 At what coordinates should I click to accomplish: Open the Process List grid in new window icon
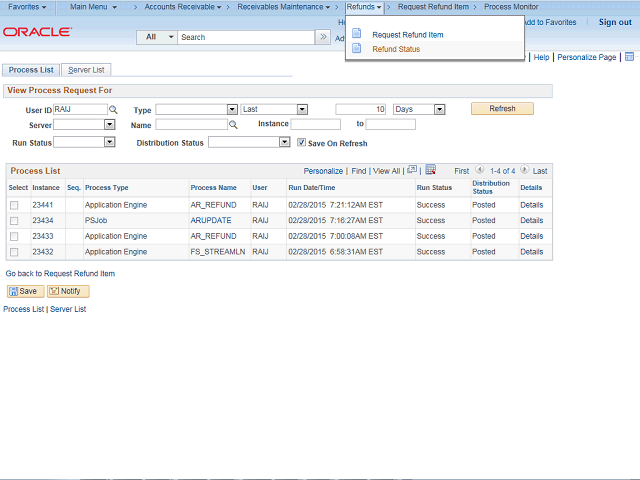[x=411, y=171]
